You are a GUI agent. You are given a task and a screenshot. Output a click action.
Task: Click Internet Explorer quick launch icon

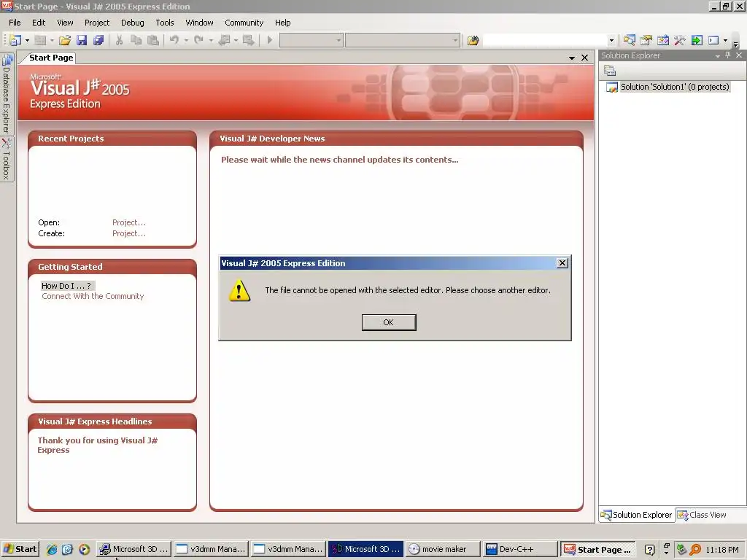pyautogui.click(x=52, y=549)
